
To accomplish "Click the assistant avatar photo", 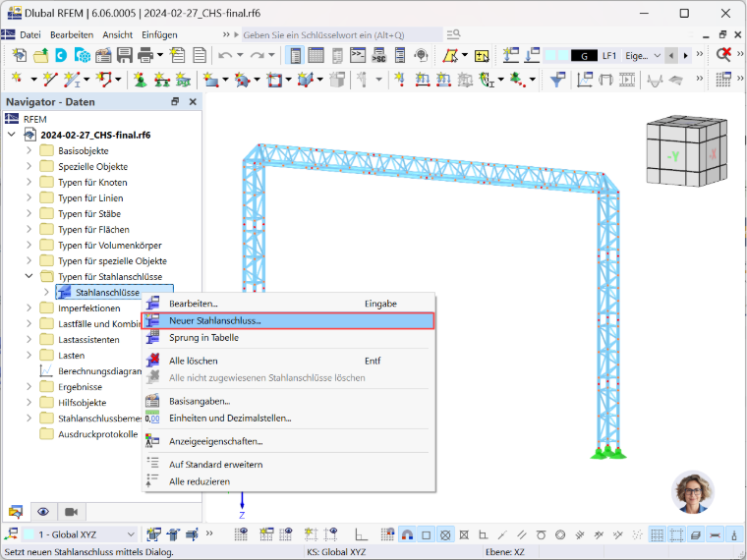I will (693, 492).
